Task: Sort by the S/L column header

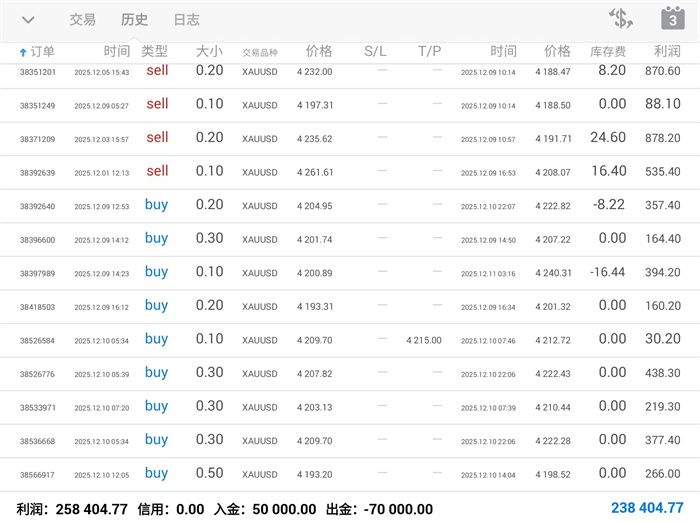Action: pyautogui.click(x=375, y=51)
